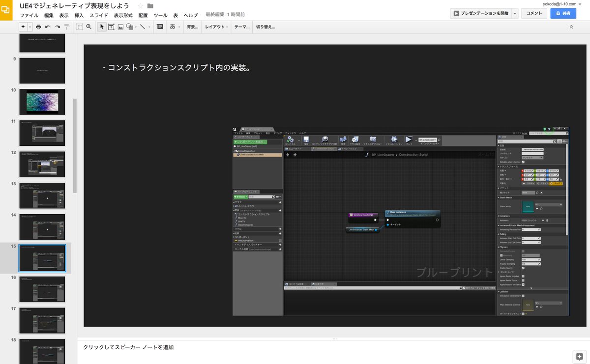Open the 編集 menu
Viewport: 590px width, 364px height.
tap(49, 15)
